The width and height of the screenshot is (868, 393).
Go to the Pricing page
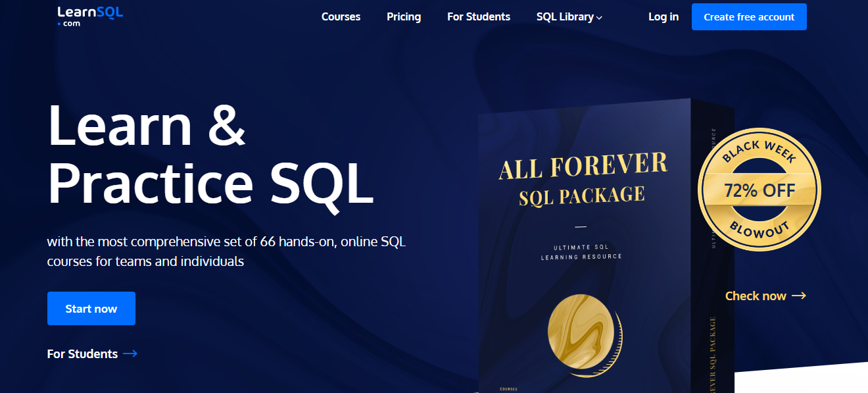(x=404, y=17)
